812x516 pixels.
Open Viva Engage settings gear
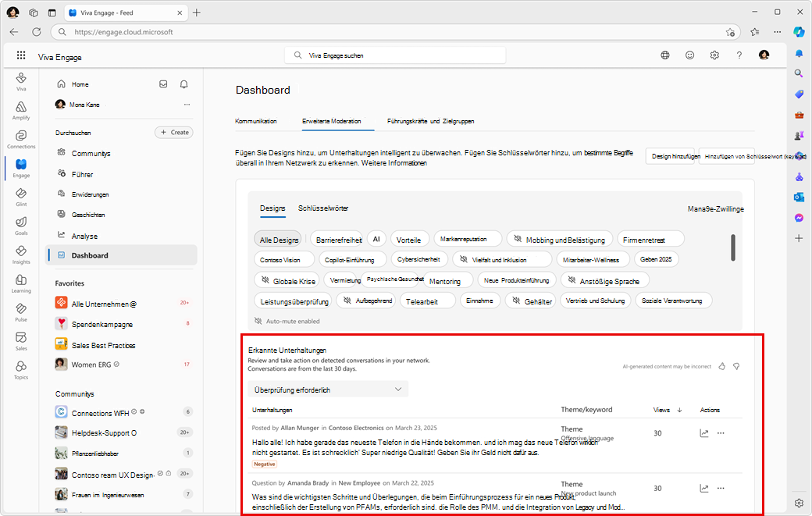pos(714,55)
